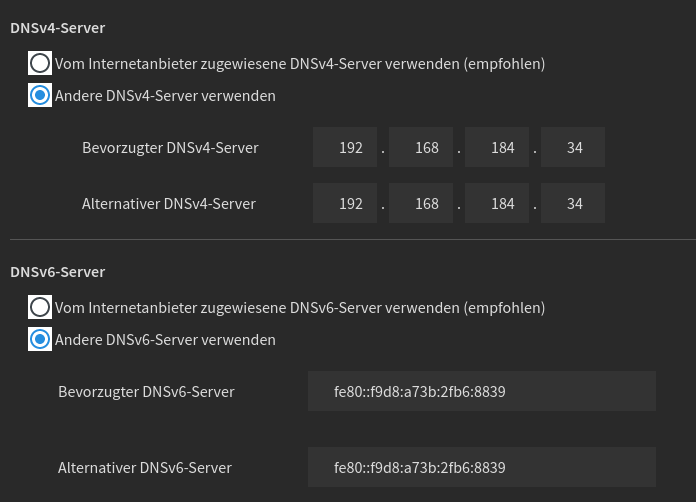This screenshot has width=696, height=502.
Task: Click the last octet of the Bevorzugter DNSv4-Server
Action: [573, 147]
